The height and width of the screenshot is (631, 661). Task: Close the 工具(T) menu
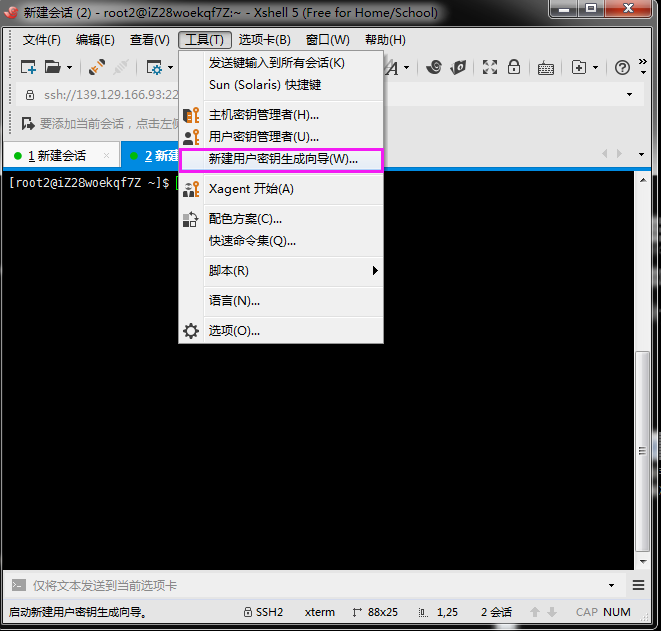tap(205, 40)
